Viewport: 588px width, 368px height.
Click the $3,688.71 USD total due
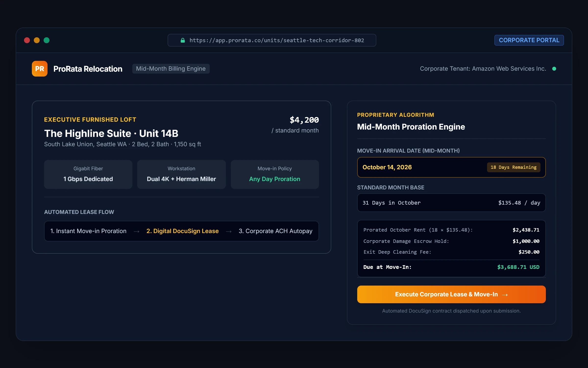pos(518,267)
